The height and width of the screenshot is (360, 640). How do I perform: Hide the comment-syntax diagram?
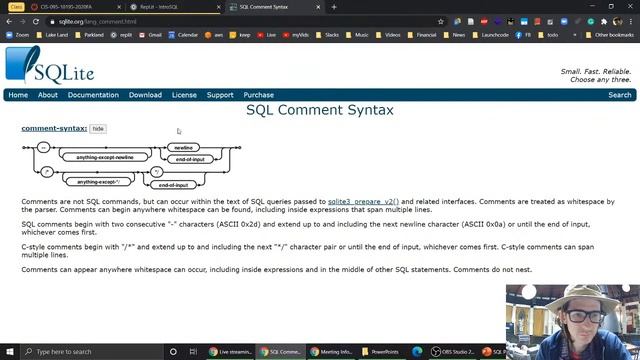98,129
